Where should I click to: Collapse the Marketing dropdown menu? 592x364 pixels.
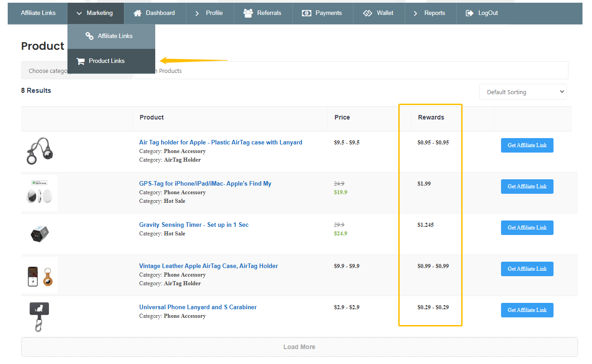point(95,13)
